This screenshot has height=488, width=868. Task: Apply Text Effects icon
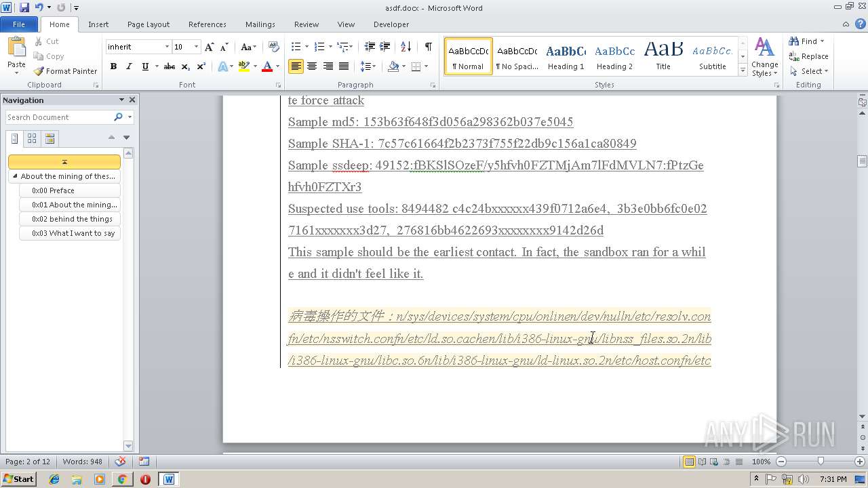click(x=222, y=66)
